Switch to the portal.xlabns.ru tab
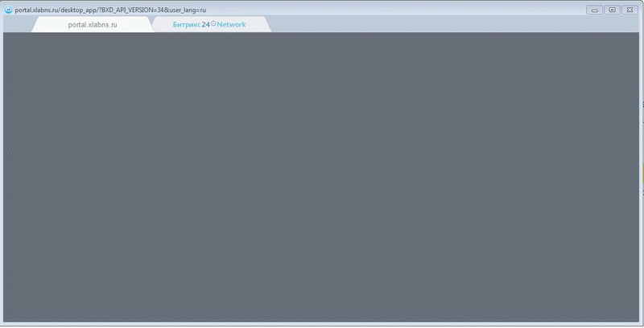Screen dimensions: 644x328 tap(93, 25)
